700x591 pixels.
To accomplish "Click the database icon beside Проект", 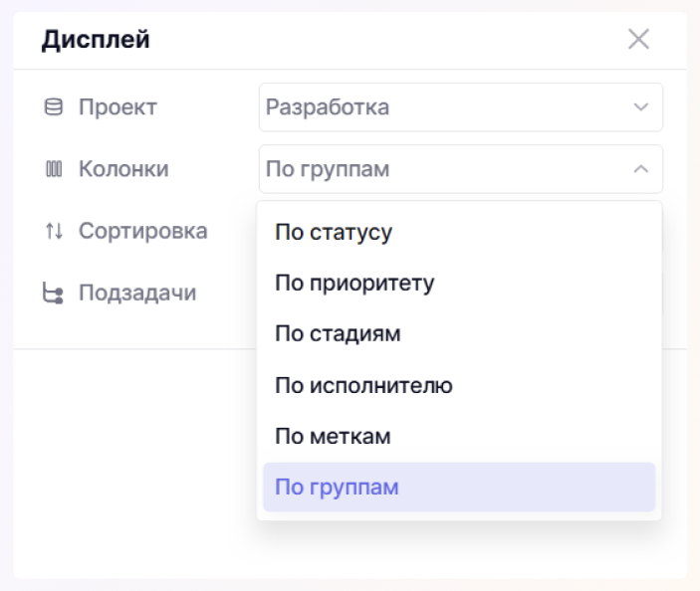I will tap(54, 107).
